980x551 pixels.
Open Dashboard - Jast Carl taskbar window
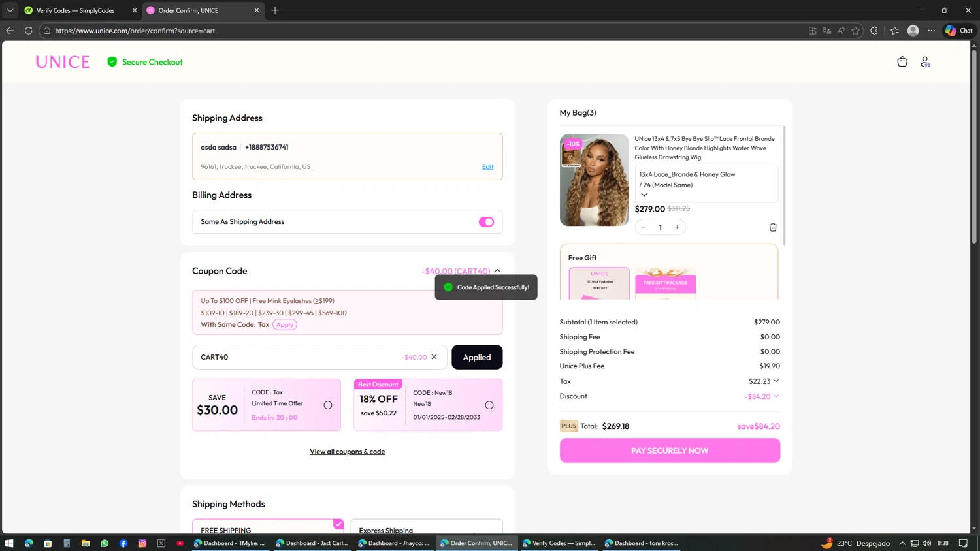[x=312, y=543]
